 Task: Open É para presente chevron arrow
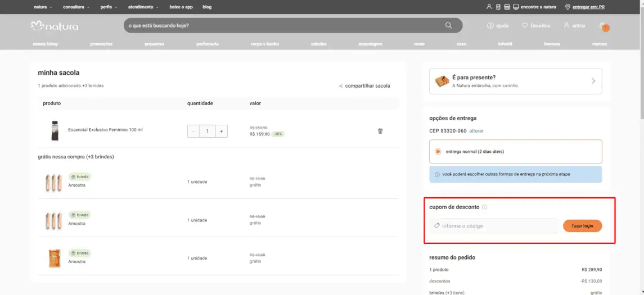tap(593, 81)
